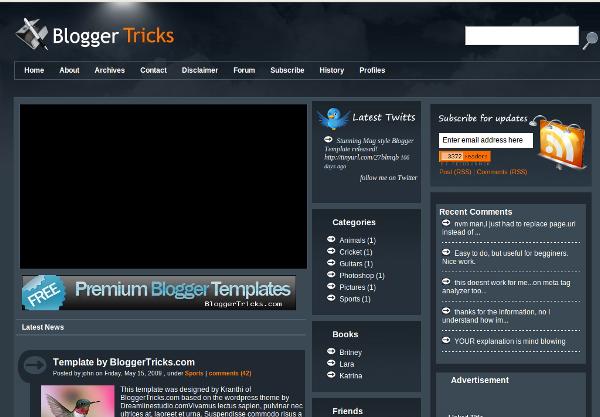Open the tinyurl link in the tweet
The height and width of the screenshot is (417, 600).
click(x=362, y=157)
